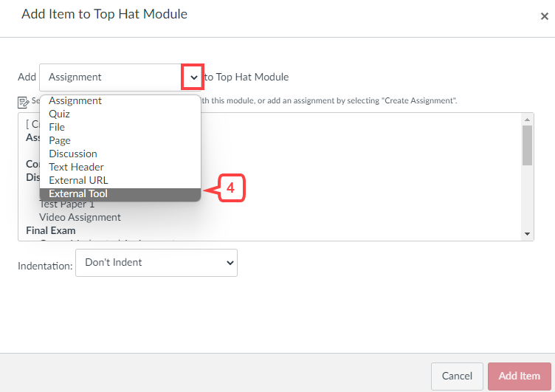Click the Assignment type combo box
This screenshot has width=555, height=392.
pos(121,78)
